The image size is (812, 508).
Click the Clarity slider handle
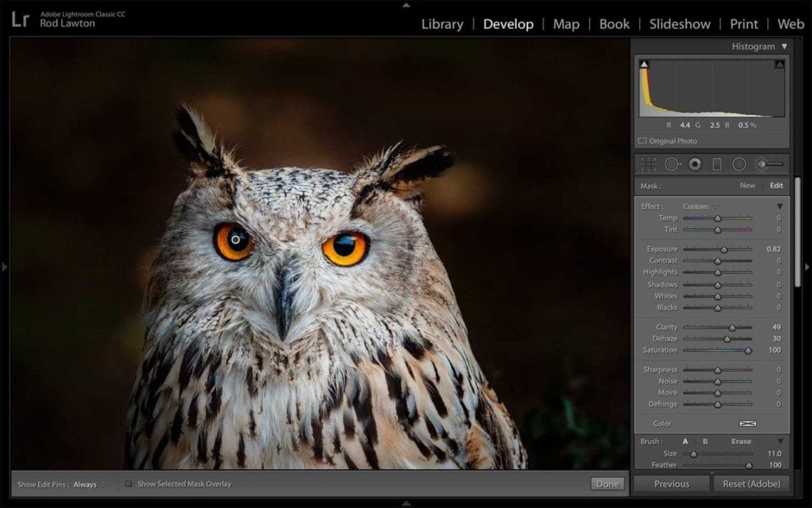732,327
